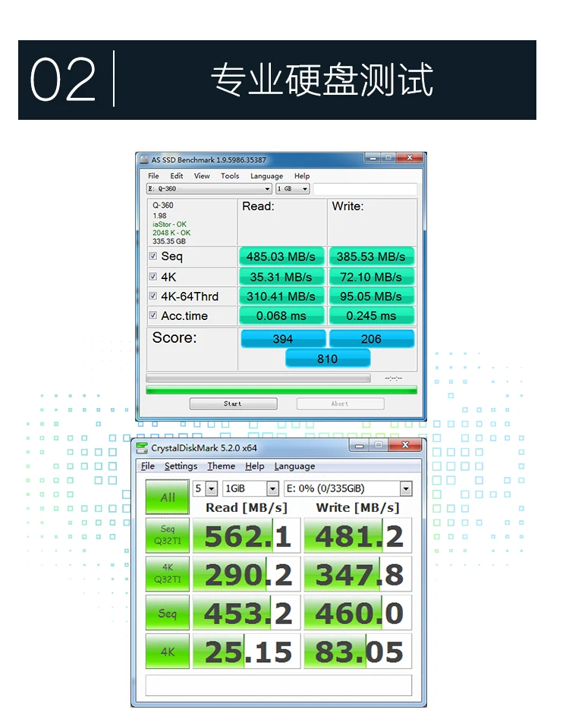Close the CrystalDiskMark window
The width and height of the screenshot is (569, 728).
point(405,445)
